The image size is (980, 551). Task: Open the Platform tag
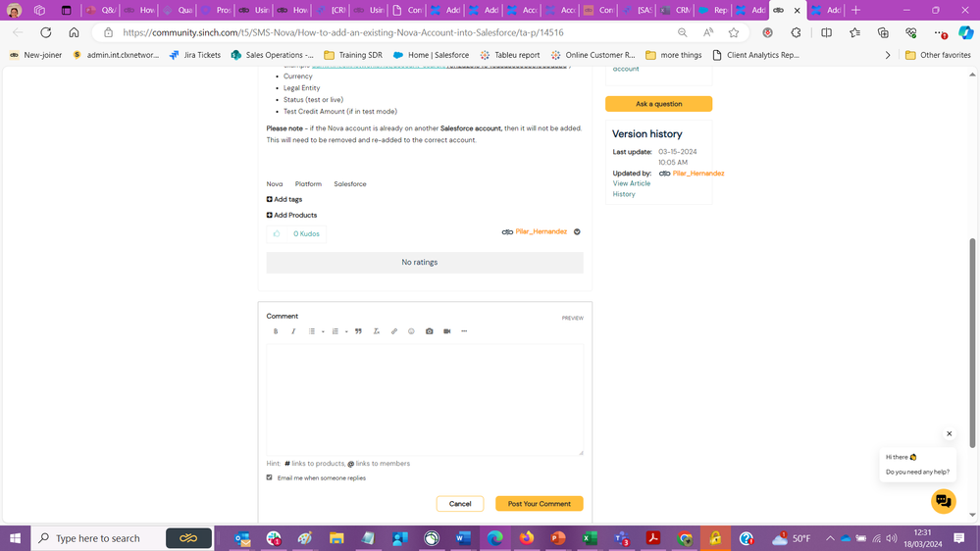click(308, 183)
